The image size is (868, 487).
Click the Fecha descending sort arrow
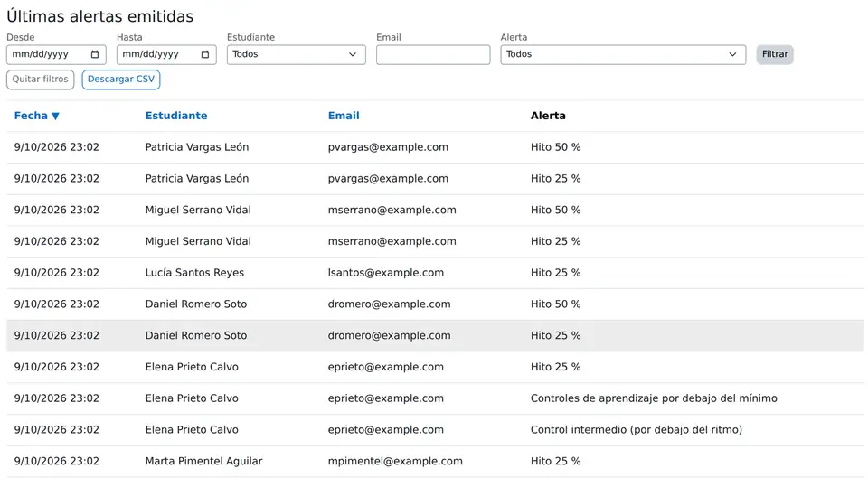pos(55,117)
